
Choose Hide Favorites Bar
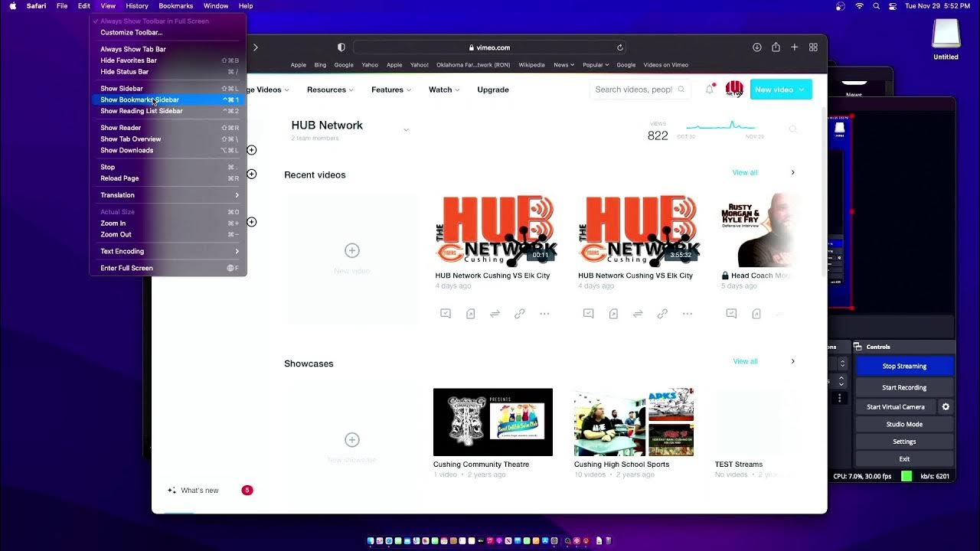click(x=168, y=60)
